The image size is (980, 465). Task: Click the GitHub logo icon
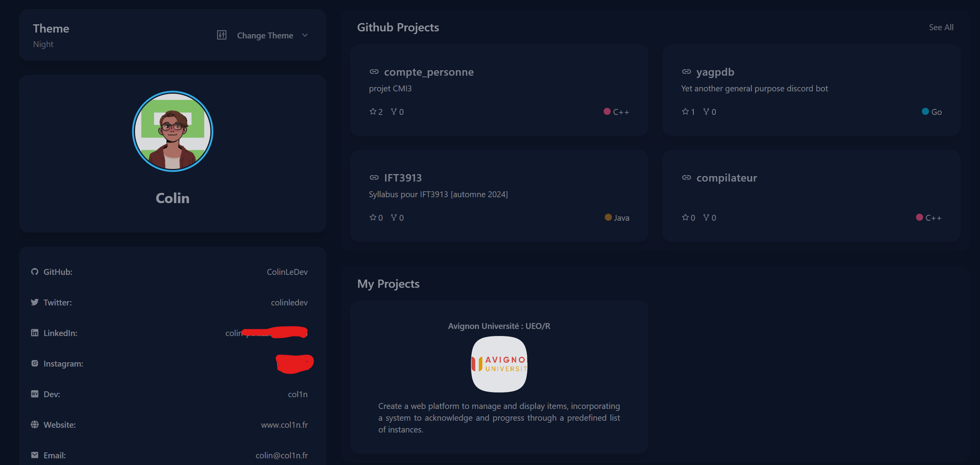tap(35, 272)
